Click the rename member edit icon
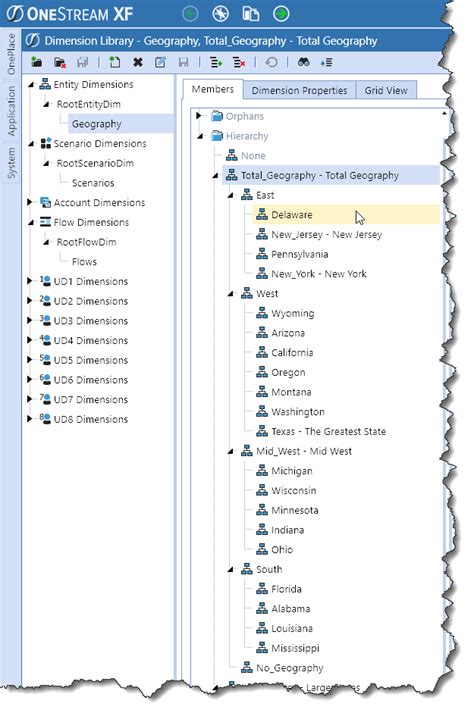Screen dimensions: 474x713 160,62
